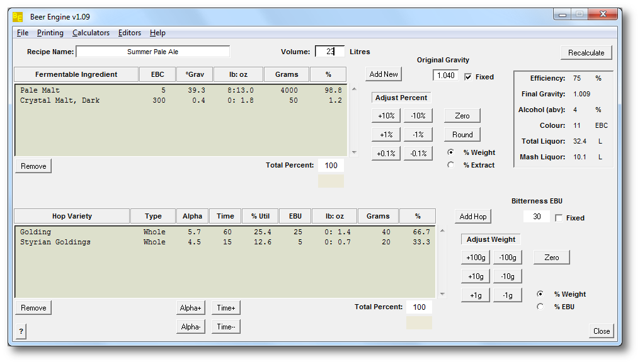The height and width of the screenshot is (364, 640).
Task: Select the Crystal Malt, Dark row
Action: [x=181, y=100]
